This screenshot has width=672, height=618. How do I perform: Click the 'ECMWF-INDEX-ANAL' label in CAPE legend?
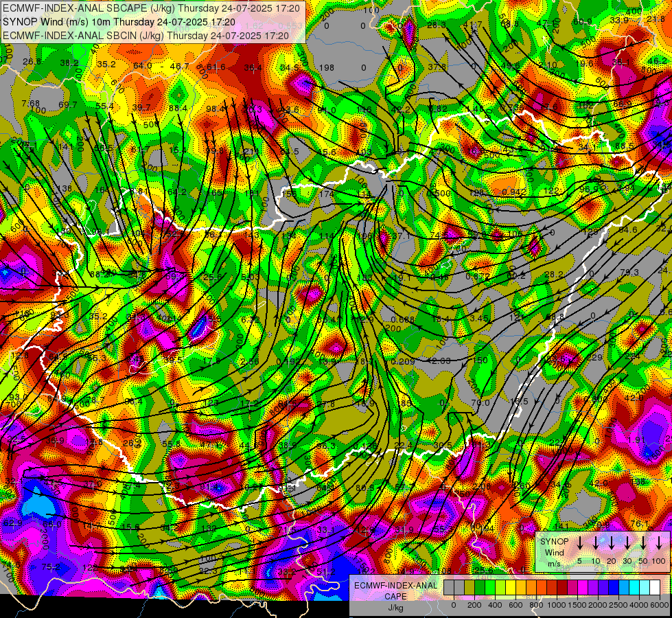click(x=395, y=586)
